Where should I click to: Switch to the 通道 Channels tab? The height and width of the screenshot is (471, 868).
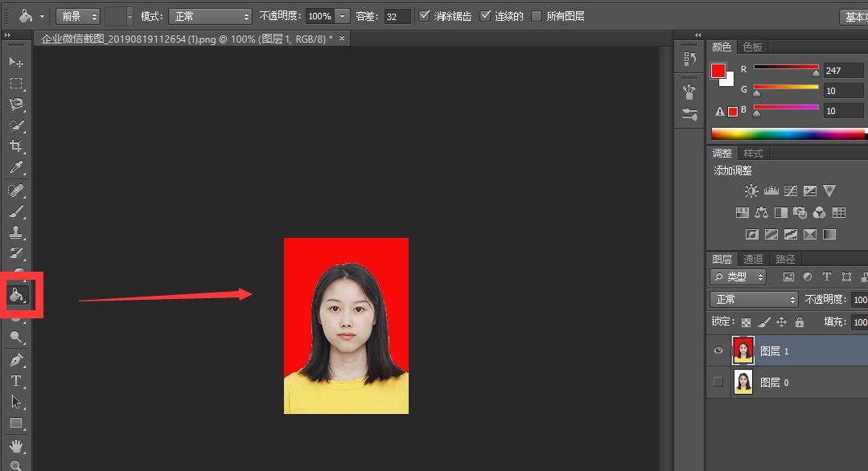pyautogui.click(x=753, y=259)
